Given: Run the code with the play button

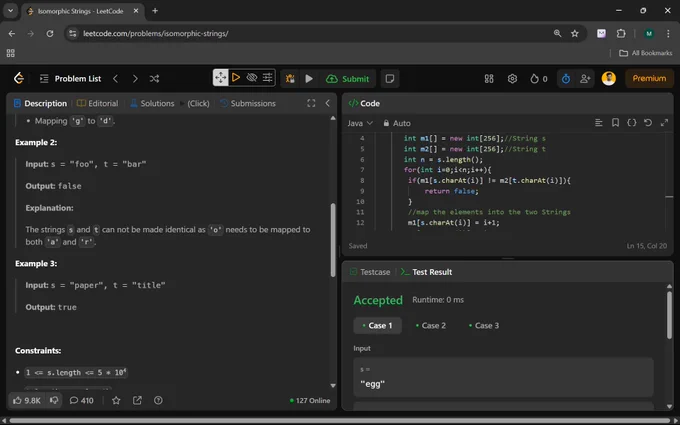Looking at the screenshot, I should click(309, 78).
